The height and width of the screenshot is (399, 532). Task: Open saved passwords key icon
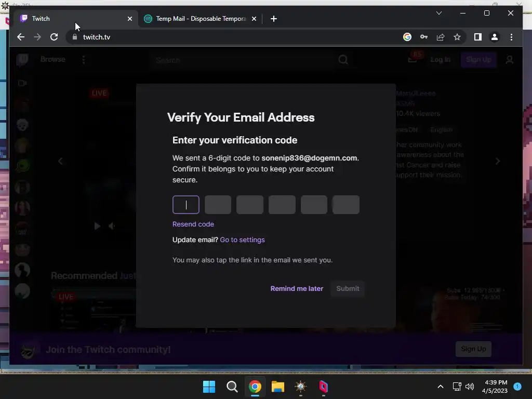424,37
